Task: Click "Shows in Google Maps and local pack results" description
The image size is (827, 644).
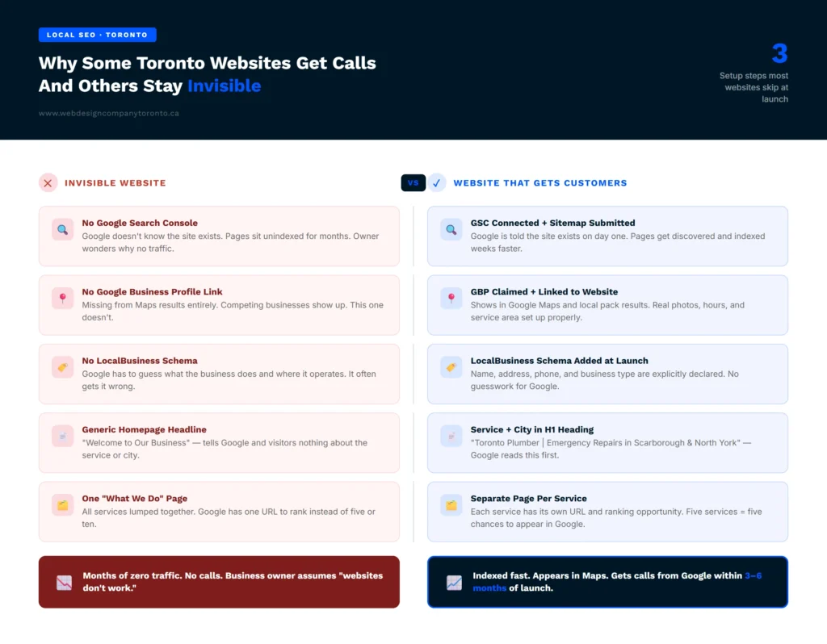Action: pyautogui.click(x=607, y=312)
